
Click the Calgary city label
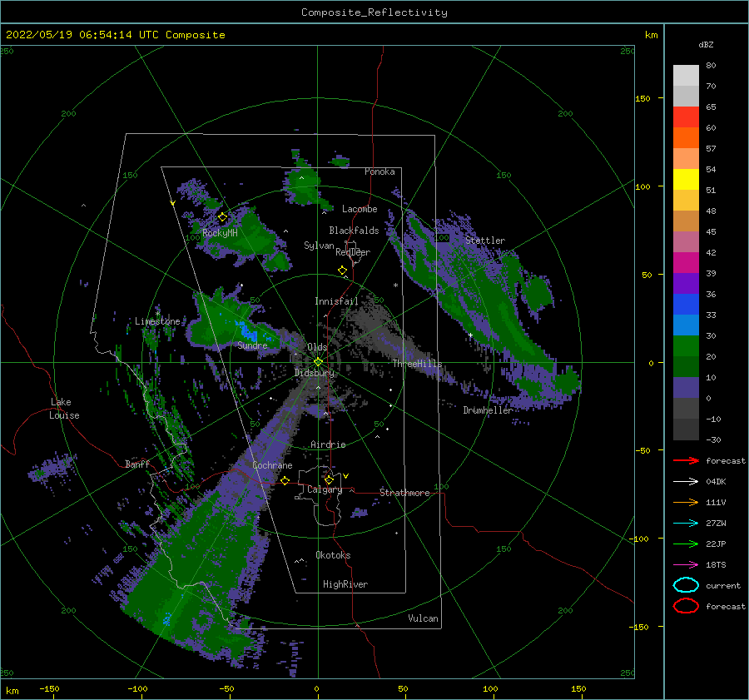(x=325, y=489)
